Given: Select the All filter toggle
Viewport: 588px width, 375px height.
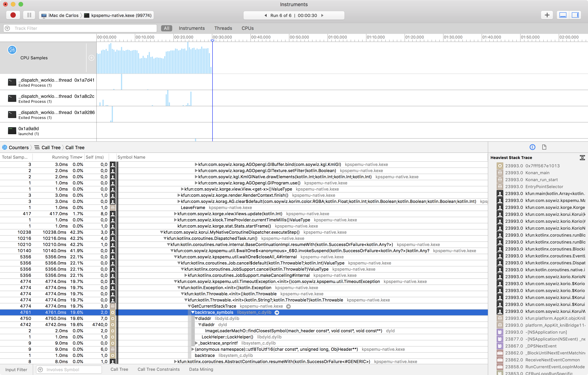Looking at the screenshot, I should pyautogui.click(x=166, y=28).
